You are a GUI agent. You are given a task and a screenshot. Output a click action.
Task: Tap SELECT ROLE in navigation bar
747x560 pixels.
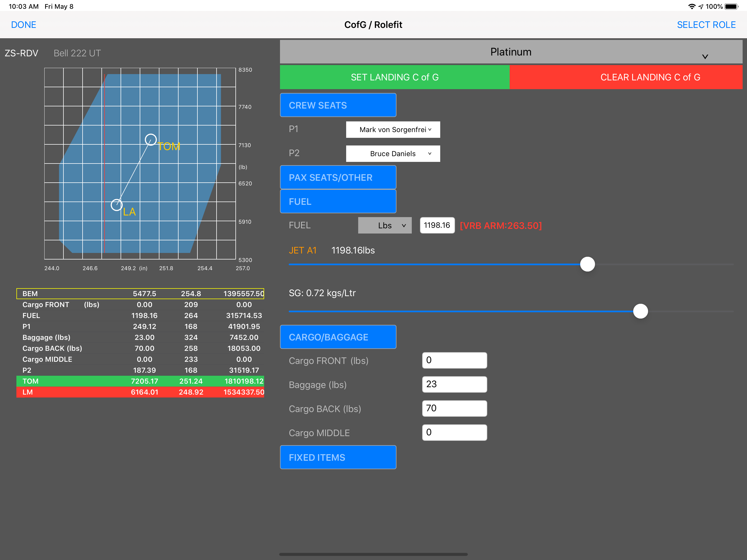pyautogui.click(x=706, y=25)
